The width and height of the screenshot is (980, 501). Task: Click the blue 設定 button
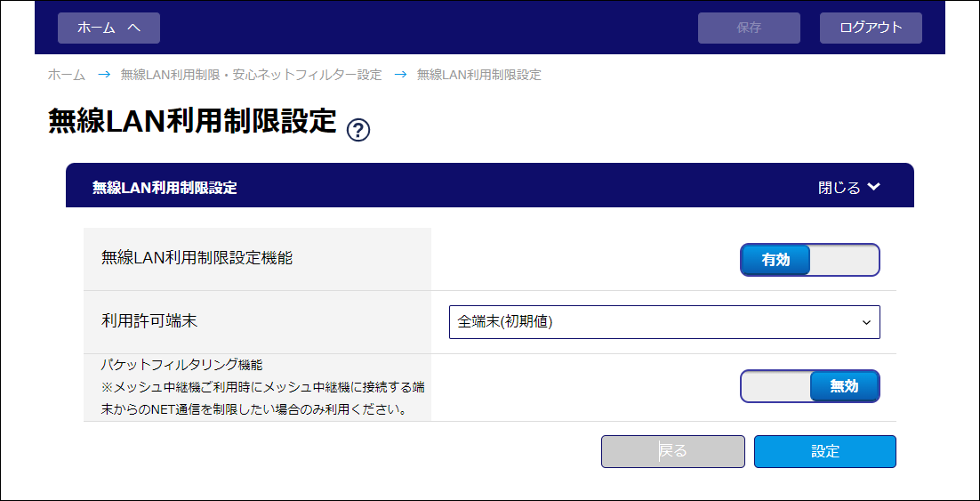click(x=824, y=451)
